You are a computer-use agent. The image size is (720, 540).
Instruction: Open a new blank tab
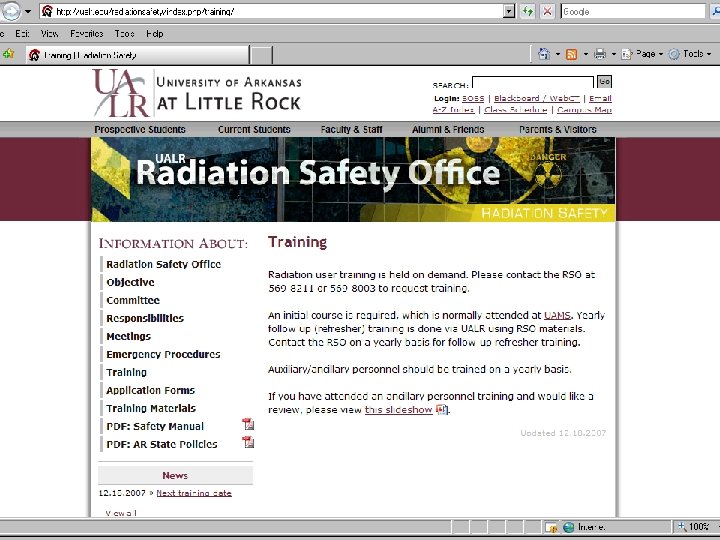pyautogui.click(x=261, y=55)
